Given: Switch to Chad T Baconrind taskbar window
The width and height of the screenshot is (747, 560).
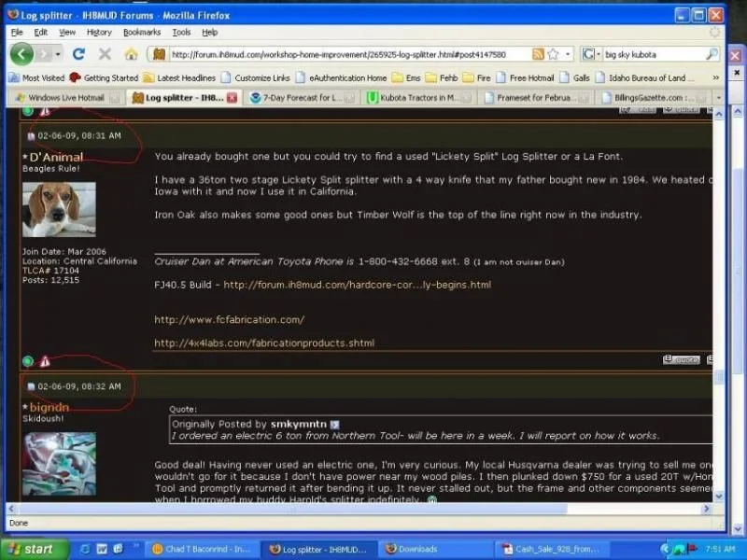Looking at the screenshot, I should pyautogui.click(x=202, y=549).
